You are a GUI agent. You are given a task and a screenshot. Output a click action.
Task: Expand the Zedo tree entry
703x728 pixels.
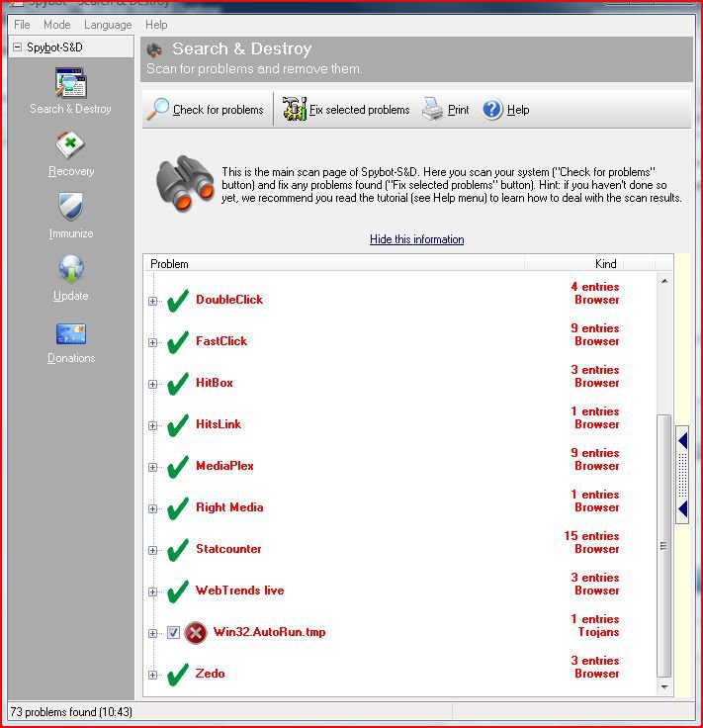click(152, 675)
